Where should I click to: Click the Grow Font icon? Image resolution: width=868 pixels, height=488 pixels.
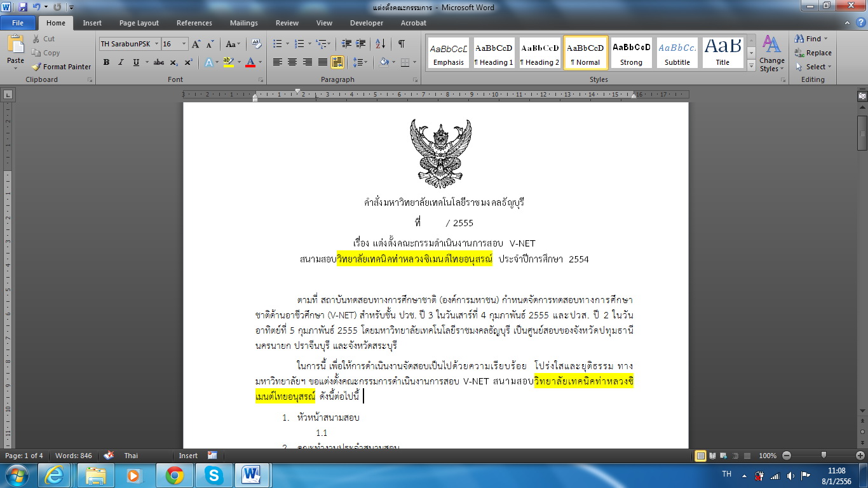[x=196, y=44]
